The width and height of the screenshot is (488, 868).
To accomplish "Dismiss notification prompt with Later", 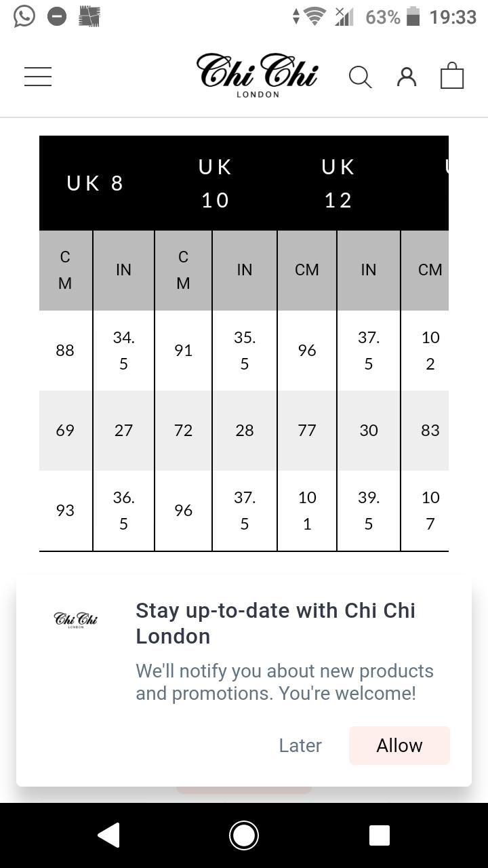I will (x=300, y=745).
